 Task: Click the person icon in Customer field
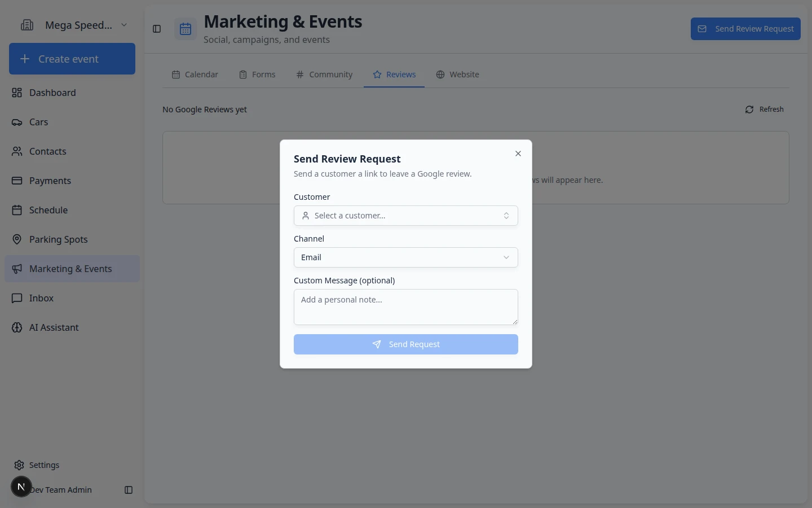coord(306,216)
